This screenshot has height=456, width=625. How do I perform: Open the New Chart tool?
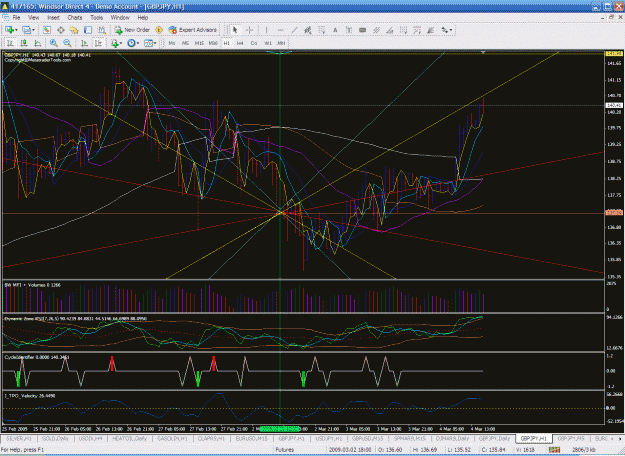pos(9,30)
